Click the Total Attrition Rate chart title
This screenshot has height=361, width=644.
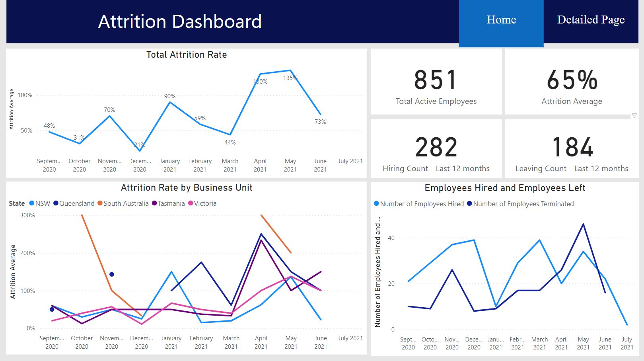(x=187, y=55)
